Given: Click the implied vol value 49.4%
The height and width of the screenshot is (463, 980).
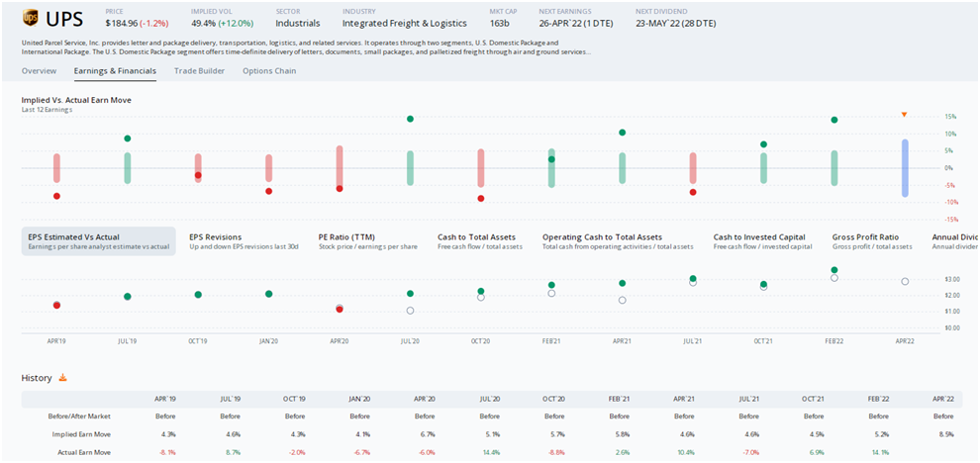Looking at the screenshot, I should click(x=203, y=23).
